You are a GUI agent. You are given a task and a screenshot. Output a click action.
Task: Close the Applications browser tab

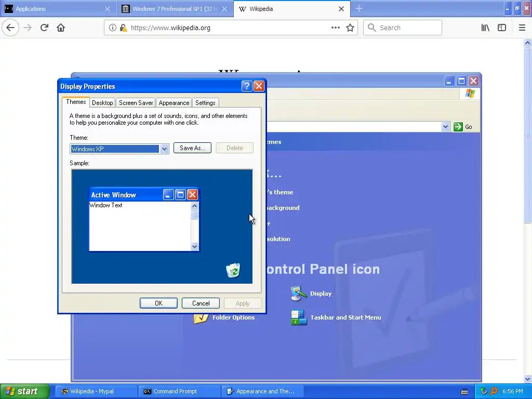click(107, 9)
